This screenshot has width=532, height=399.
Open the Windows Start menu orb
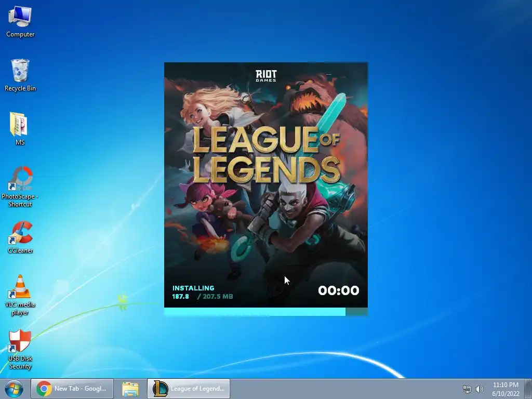click(14, 389)
